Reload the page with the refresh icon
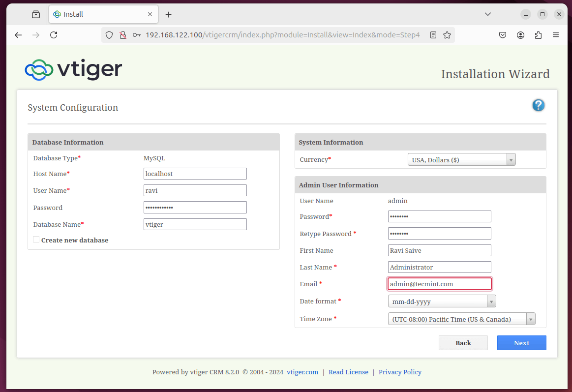Screen dimensions: 572x392 54,35
